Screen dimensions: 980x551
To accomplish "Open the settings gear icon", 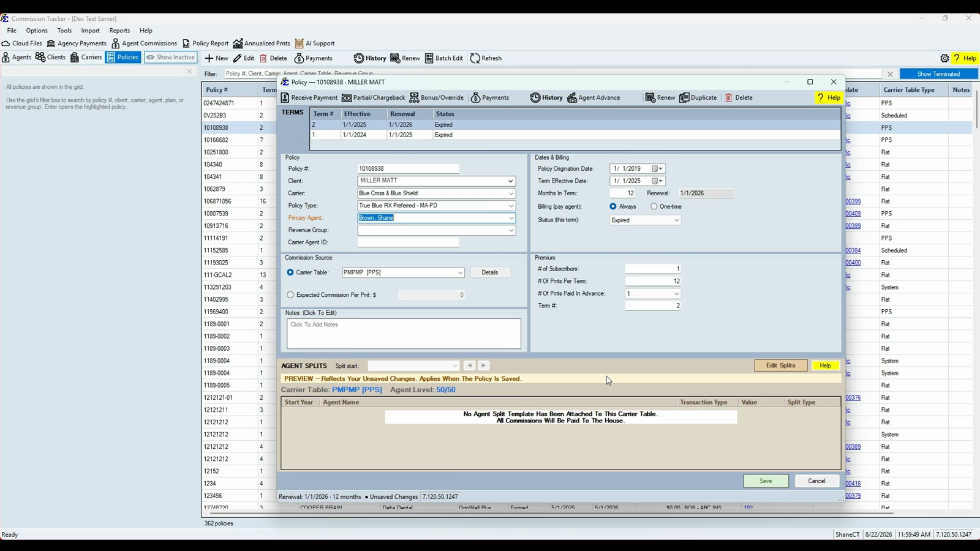I will (x=944, y=58).
